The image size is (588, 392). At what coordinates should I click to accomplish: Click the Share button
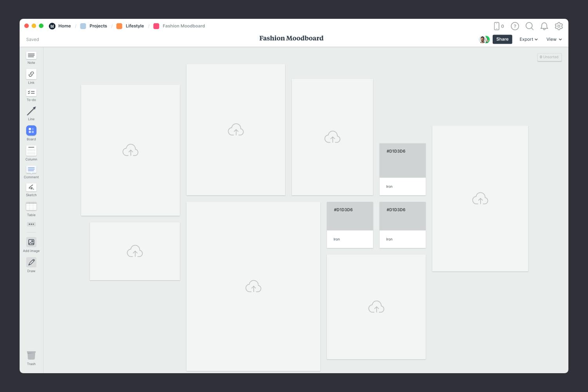click(502, 39)
